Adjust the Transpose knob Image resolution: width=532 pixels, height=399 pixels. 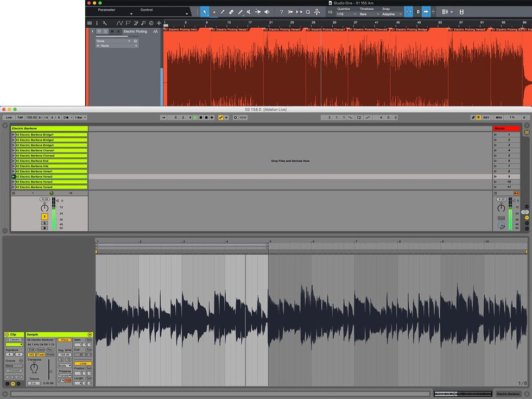click(34, 368)
